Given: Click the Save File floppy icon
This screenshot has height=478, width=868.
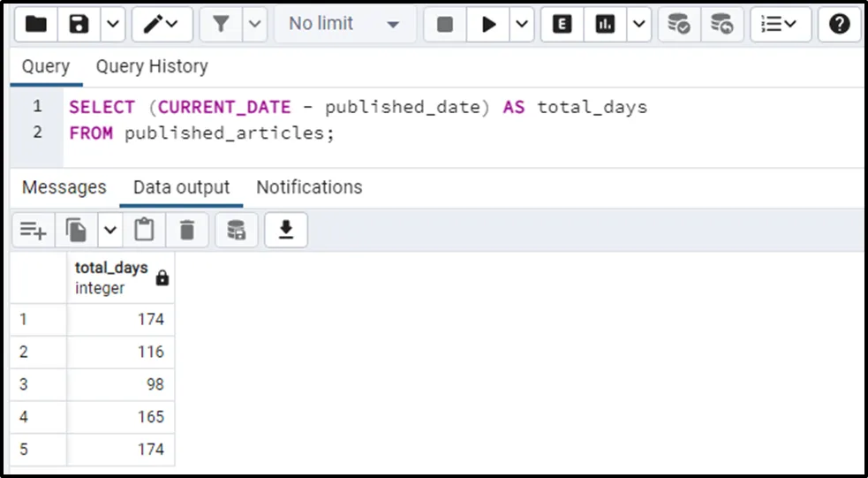Looking at the screenshot, I should (x=79, y=25).
